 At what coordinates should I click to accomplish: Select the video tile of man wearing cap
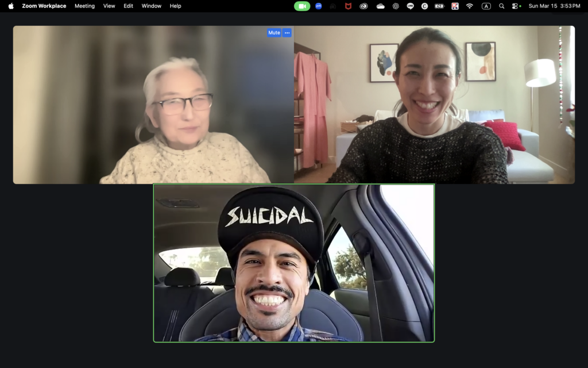293,263
